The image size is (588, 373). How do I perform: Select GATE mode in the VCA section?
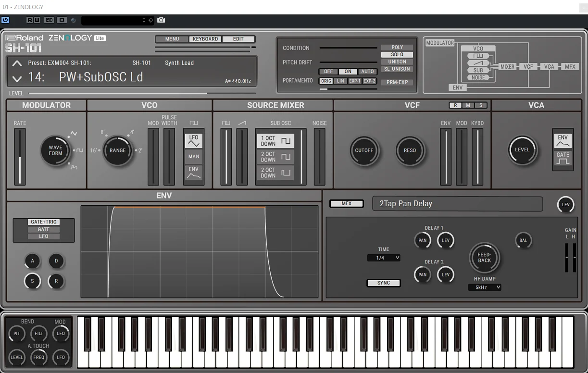[x=563, y=158]
